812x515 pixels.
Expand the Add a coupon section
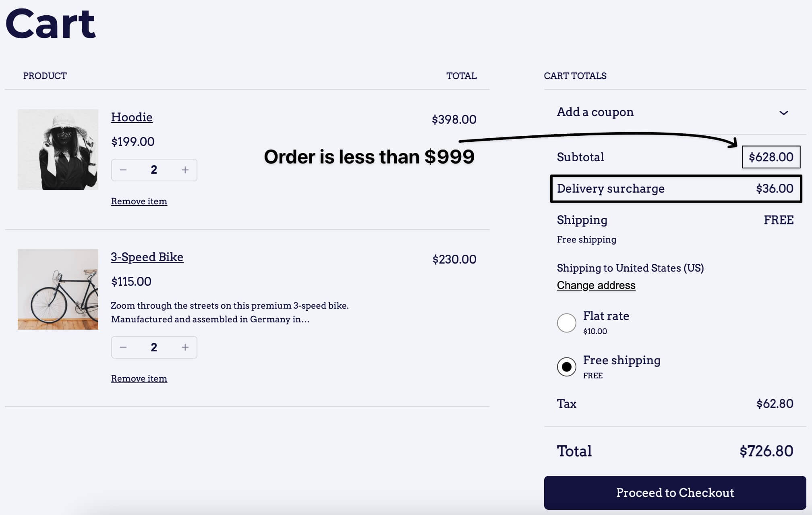click(x=595, y=112)
